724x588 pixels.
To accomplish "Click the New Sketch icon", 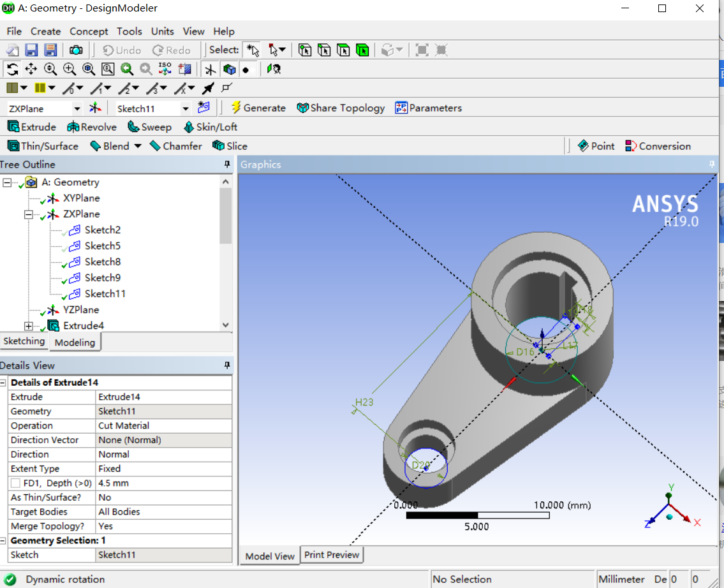I will 203,108.
